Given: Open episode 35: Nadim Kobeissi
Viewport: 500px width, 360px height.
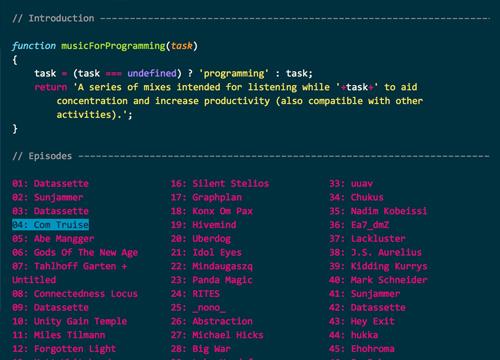Looking at the screenshot, I should [378, 211].
